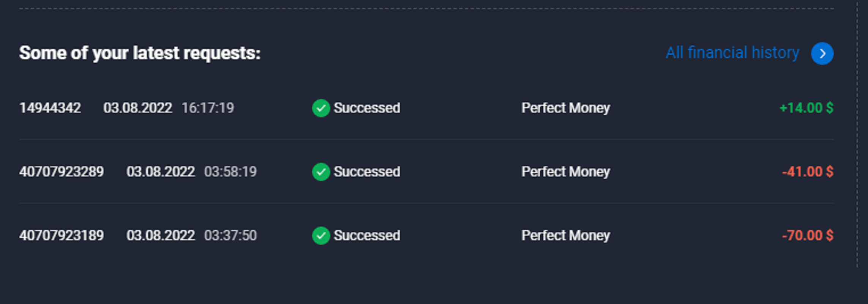Image resolution: width=868 pixels, height=304 pixels.
Task: Click the success indicator for transaction 40707923189
Action: [x=321, y=236]
